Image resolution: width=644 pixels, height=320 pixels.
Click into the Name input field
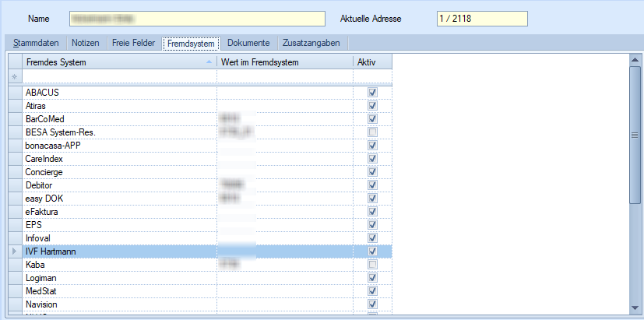(x=197, y=19)
